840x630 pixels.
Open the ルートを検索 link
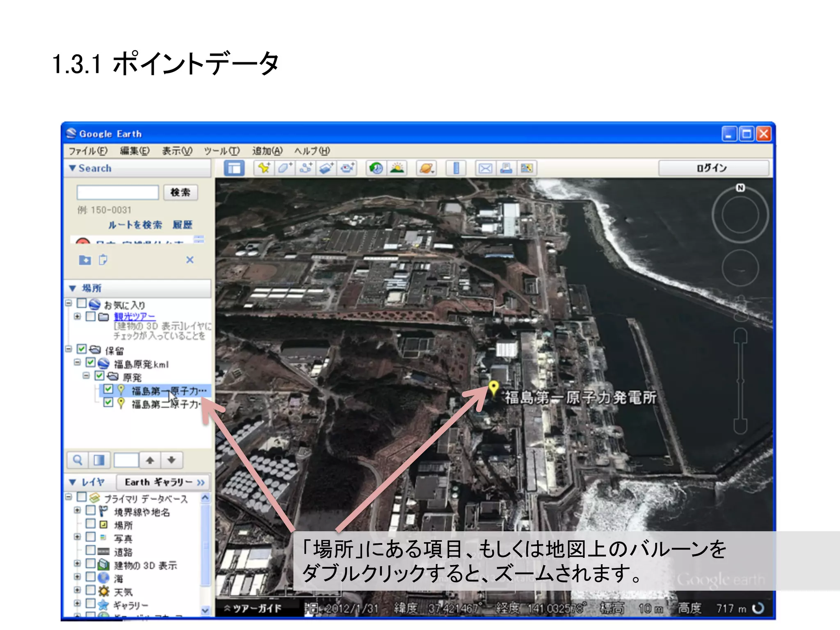pyautogui.click(x=135, y=225)
